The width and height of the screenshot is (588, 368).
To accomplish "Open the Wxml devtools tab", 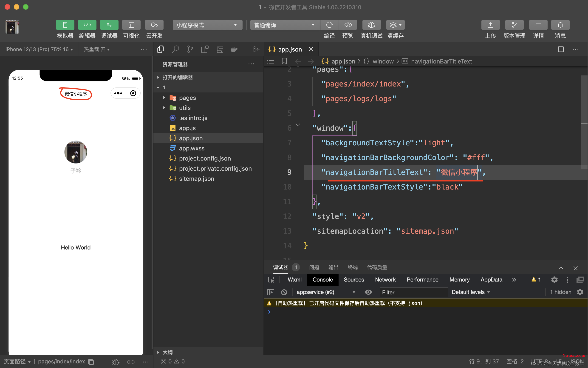I will pyautogui.click(x=294, y=280).
